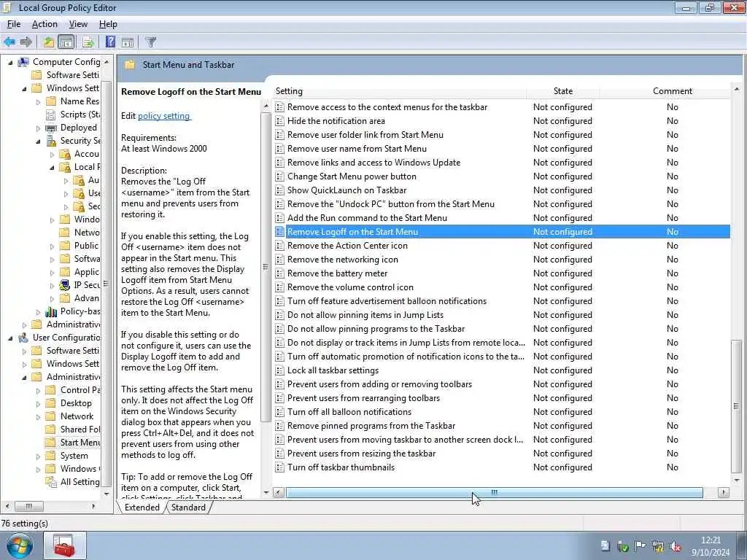The height and width of the screenshot is (560, 747).
Task: Collapse the Security Settings tree node
Action: (x=38, y=141)
